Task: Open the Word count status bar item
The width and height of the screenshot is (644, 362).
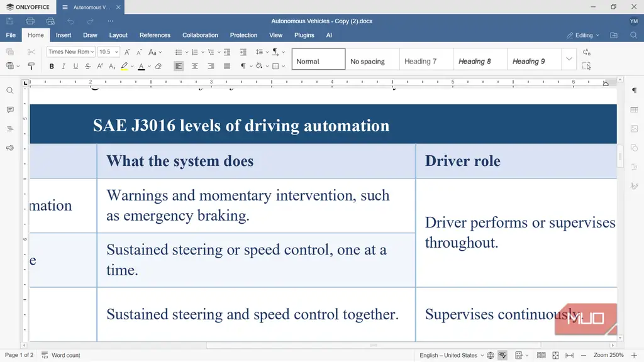Action: pos(61,355)
